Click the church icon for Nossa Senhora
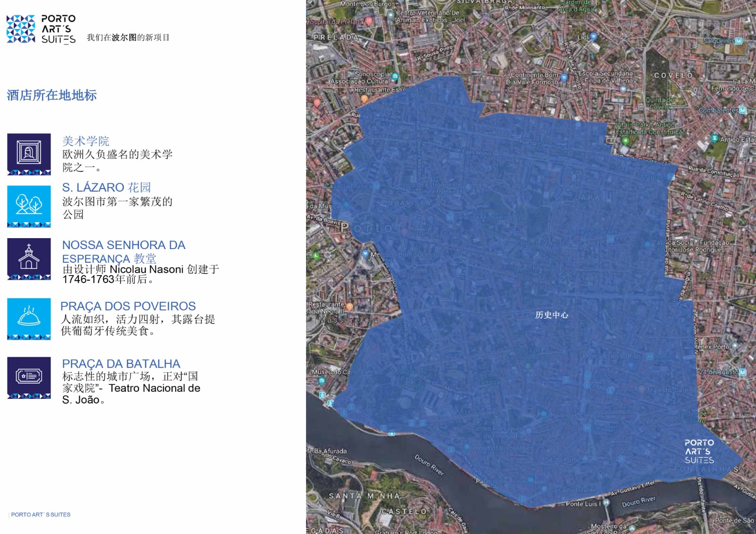The image size is (756, 534). click(x=29, y=258)
